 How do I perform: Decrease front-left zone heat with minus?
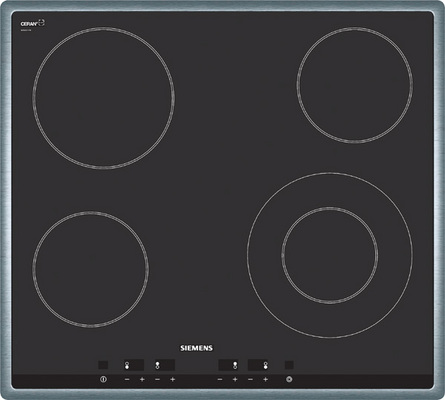pos(127,379)
